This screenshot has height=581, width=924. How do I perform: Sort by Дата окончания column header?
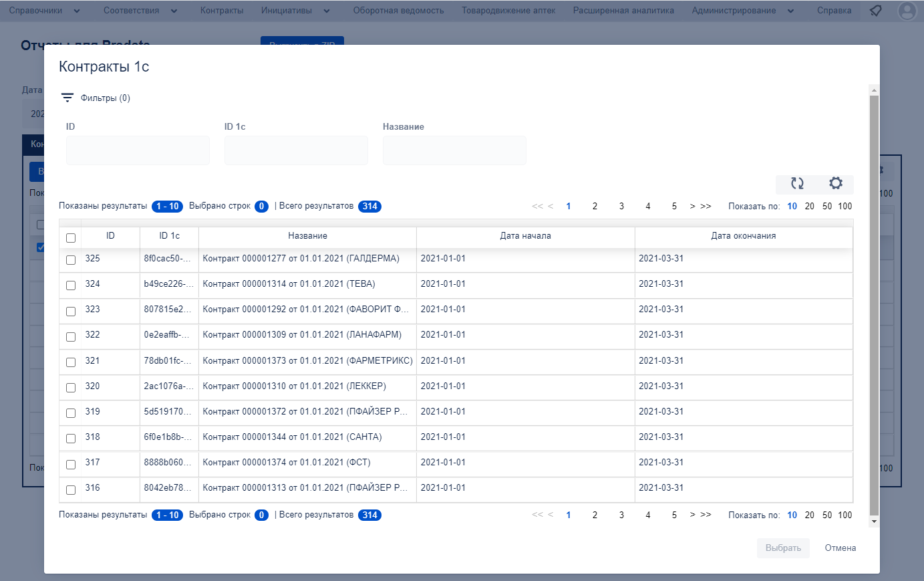[x=743, y=236]
